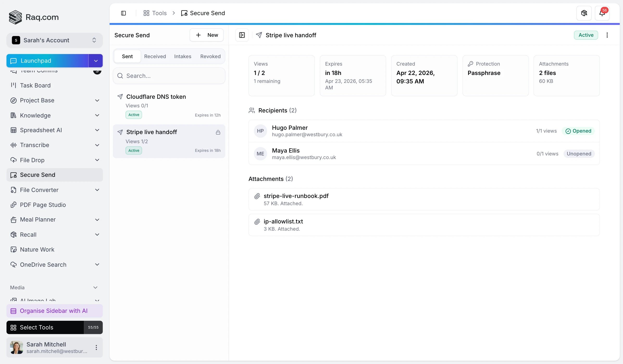Expand the Sarah's Account switcher

click(x=54, y=40)
